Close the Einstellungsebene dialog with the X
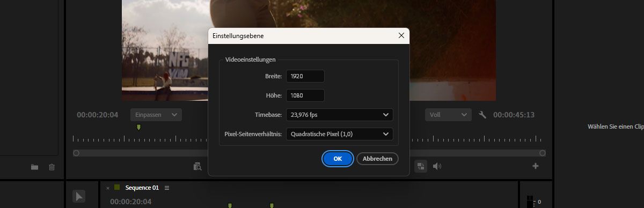 pos(401,35)
